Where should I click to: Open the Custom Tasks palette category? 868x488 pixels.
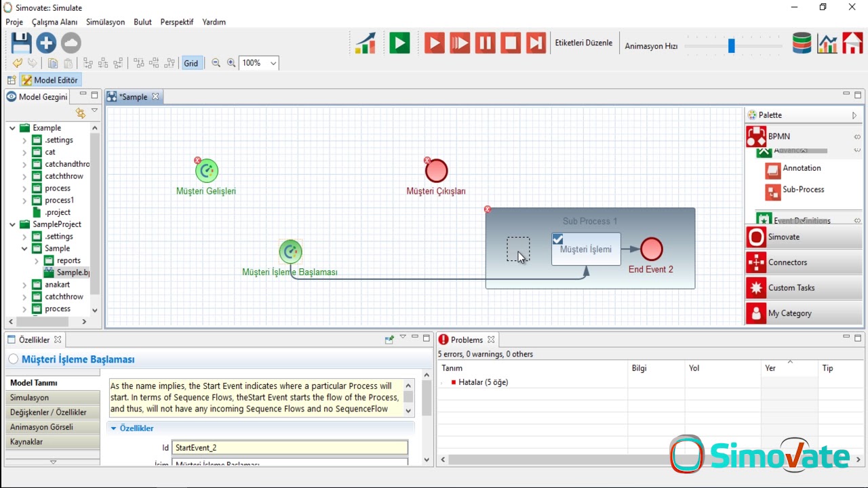[804, 288]
